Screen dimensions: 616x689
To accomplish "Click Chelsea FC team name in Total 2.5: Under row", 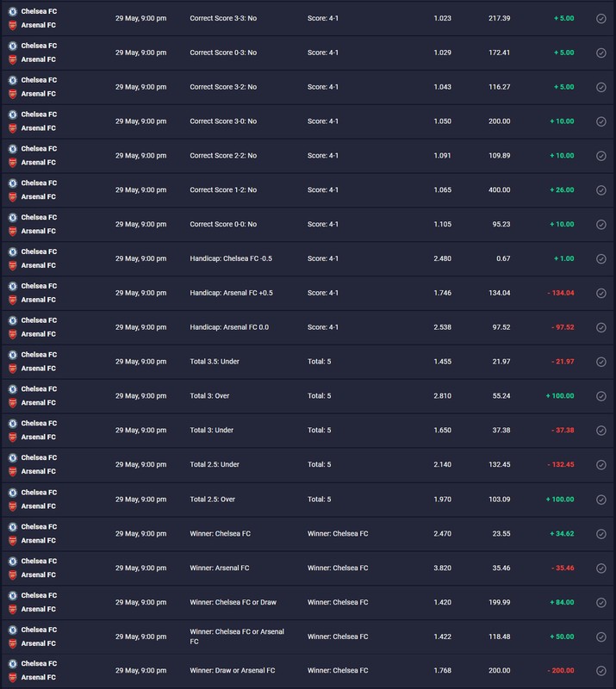I will coord(39,457).
